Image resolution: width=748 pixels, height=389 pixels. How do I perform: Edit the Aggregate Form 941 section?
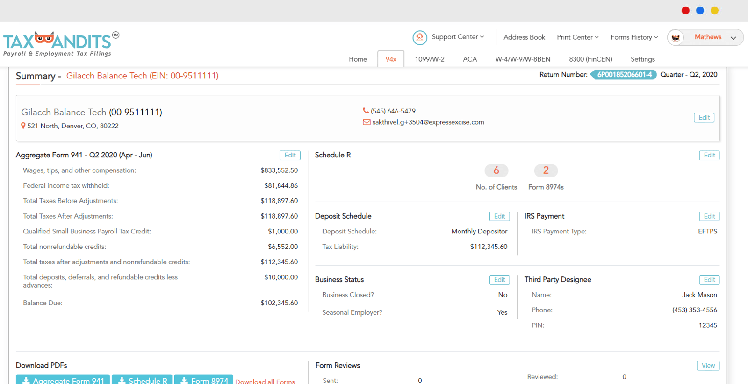(x=290, y=155)
